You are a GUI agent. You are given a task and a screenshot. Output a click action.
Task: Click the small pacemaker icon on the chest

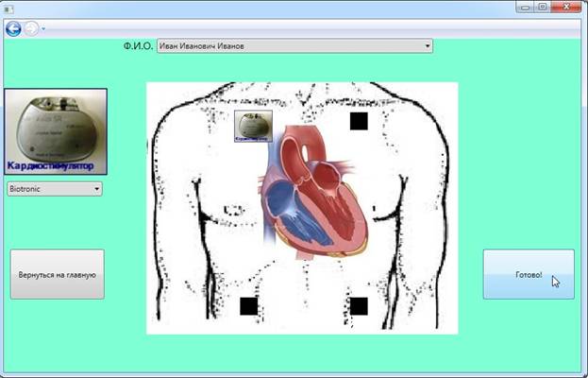click(253, 125)
